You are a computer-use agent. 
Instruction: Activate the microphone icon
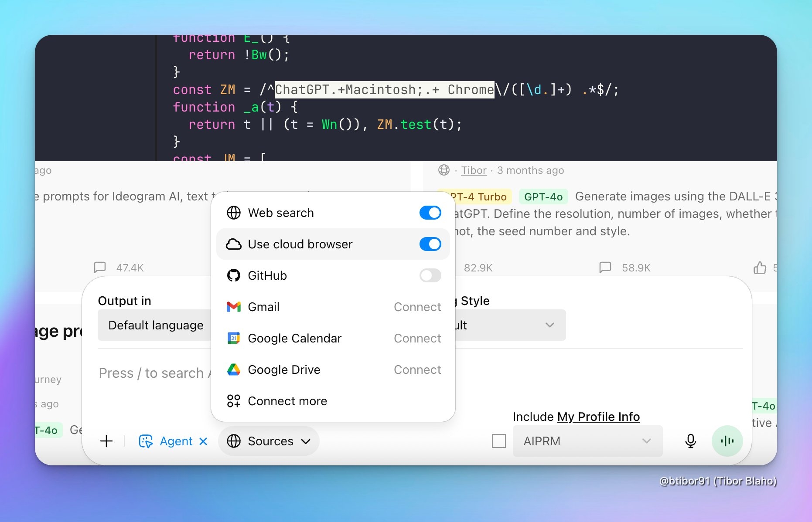coord(690,441)
